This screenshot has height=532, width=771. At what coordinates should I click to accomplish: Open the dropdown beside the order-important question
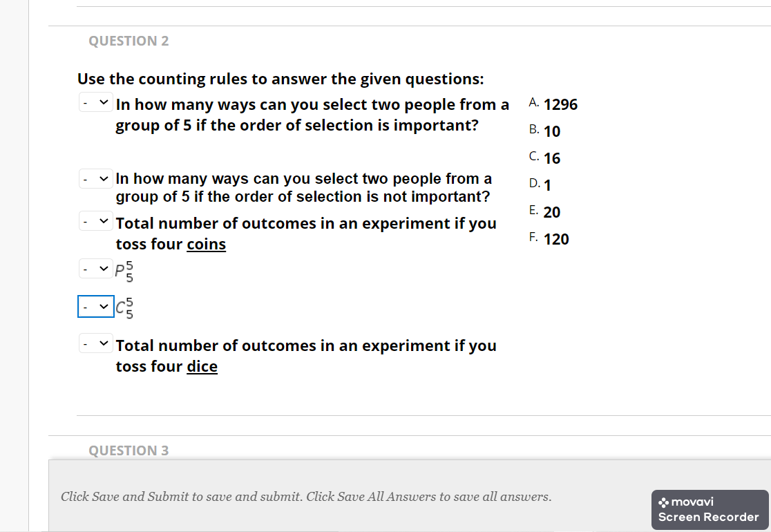click(x=95, y=102)
